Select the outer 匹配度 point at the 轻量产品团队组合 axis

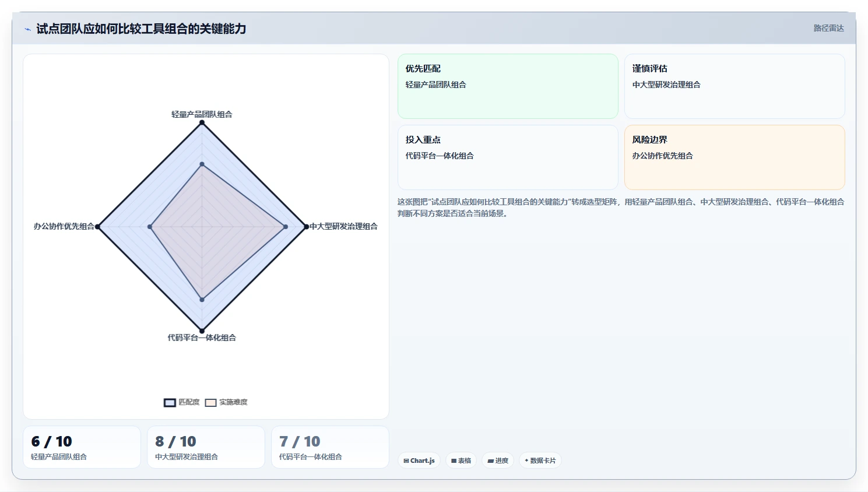point(202,122)
